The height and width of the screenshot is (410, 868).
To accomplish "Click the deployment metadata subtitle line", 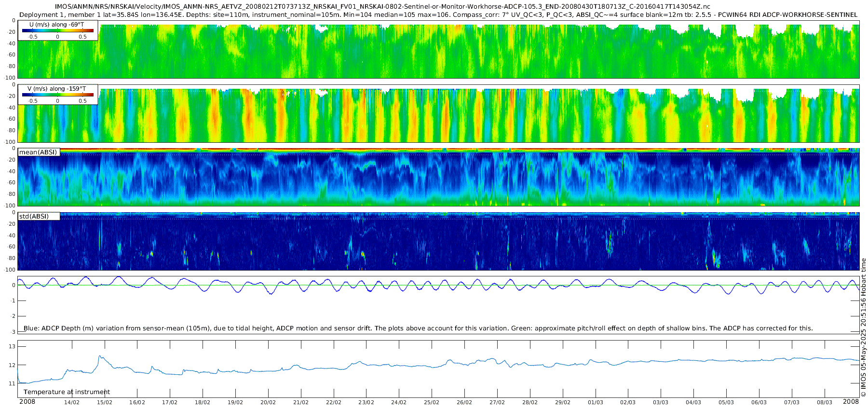I will click(438, 15).
